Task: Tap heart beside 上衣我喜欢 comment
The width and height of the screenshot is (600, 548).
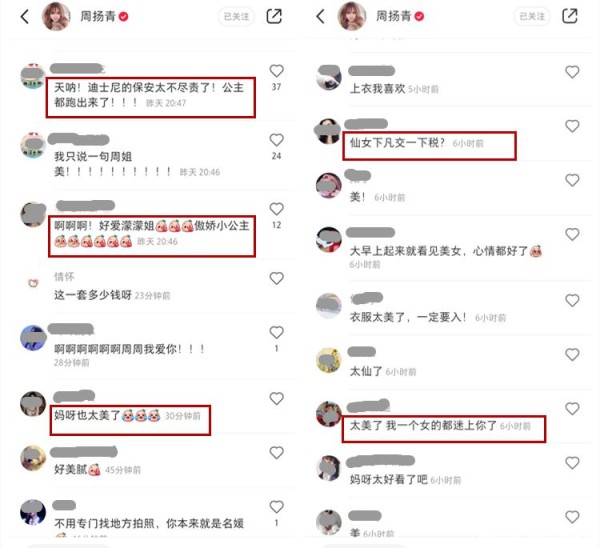Action: (572, 72)
